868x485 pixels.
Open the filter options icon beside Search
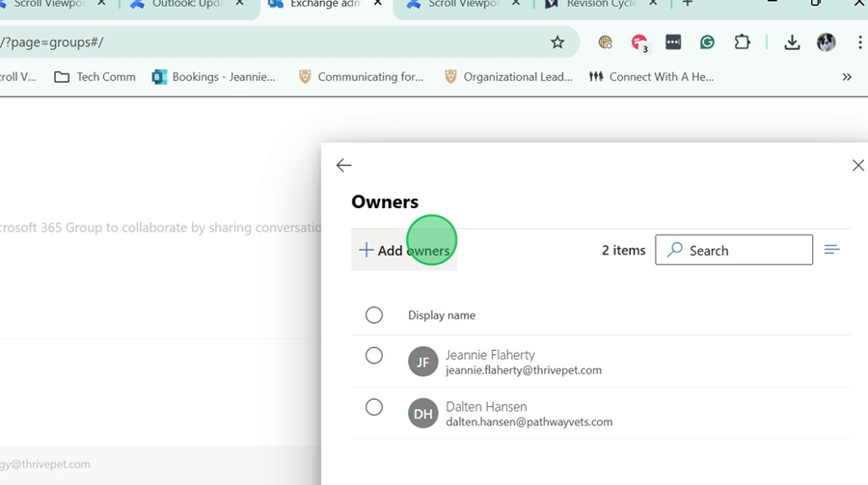[x=831, y=250]
